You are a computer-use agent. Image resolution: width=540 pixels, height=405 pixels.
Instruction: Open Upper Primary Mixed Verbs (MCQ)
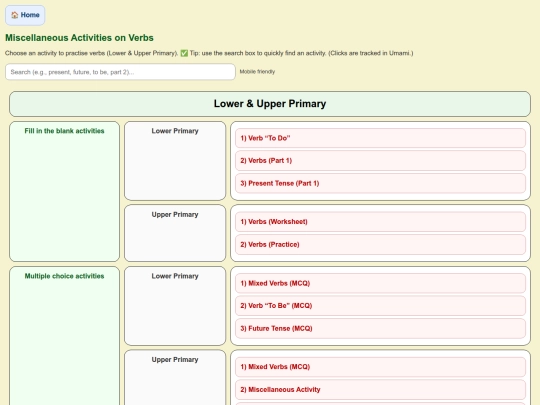[380, 367]
